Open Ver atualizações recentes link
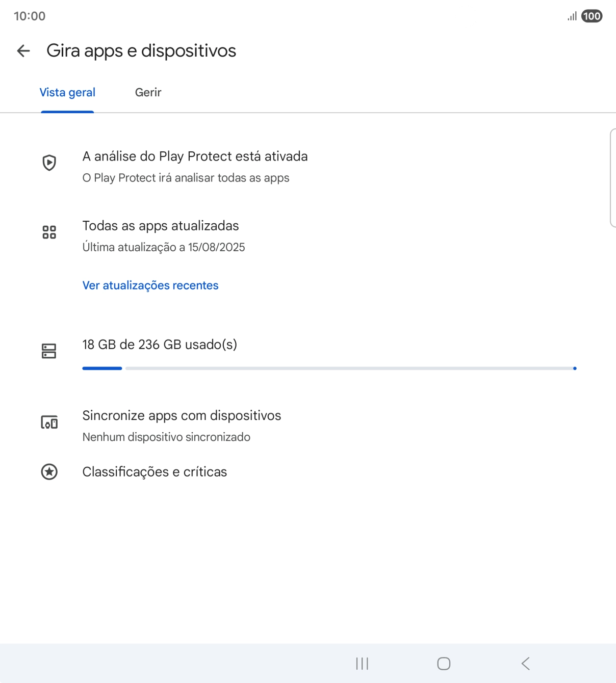This screenshot has width=616, height=683. (150, 285)
